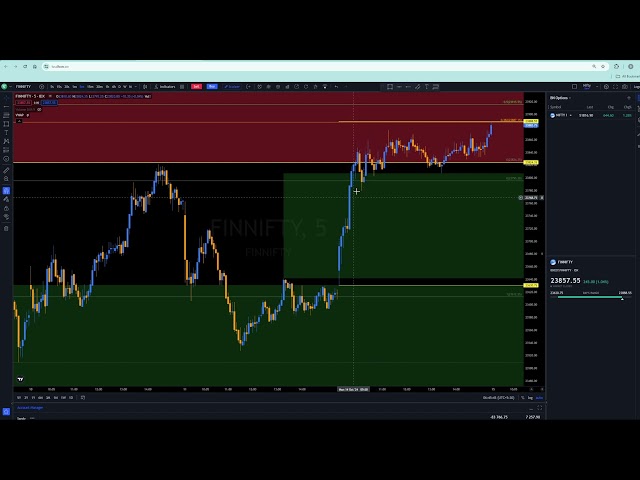The width and height of the screenshot is (640, 480).
Task: Toggle percent scale mode
Action: (522, 398)
